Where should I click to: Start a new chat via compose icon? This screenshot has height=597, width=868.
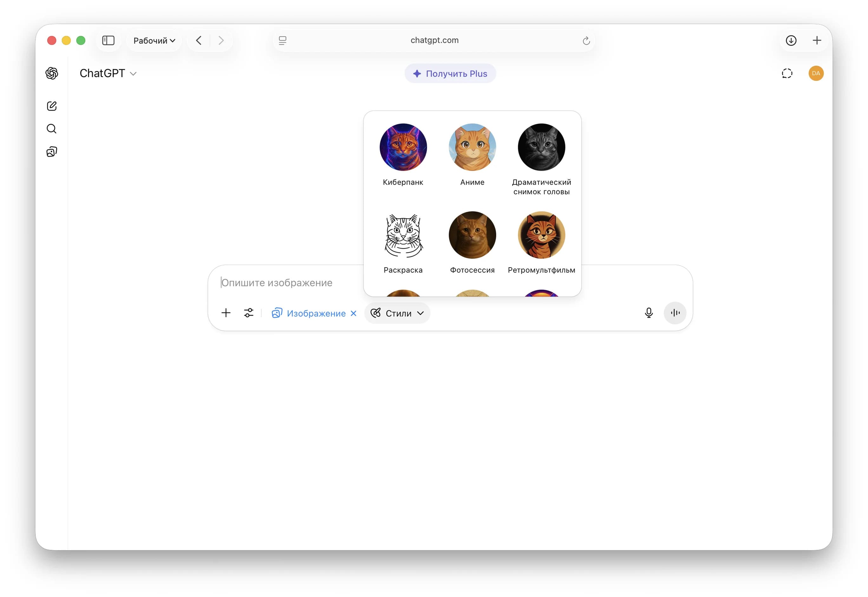coord(52,106)
